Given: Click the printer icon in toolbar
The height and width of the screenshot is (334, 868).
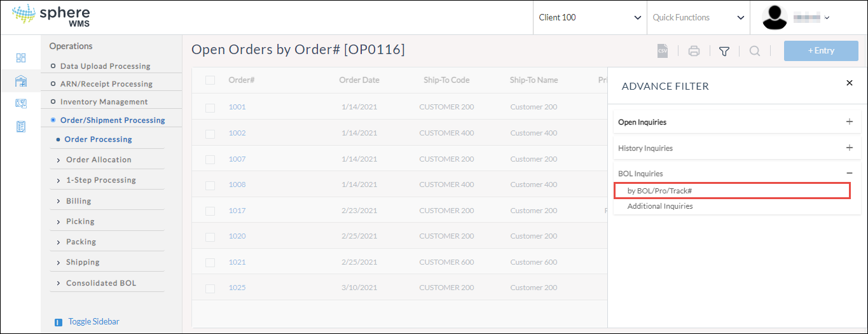Looking at the screenshot, I should (x=694, y=51).
